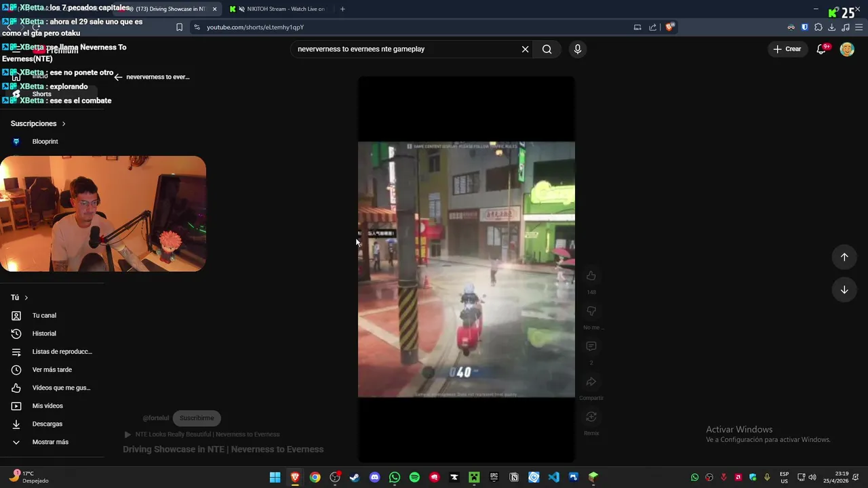Open Google Chrome from taskbar
Image resolution: width=868 pixels, height=488 pixels.
[x=315, y=477]
